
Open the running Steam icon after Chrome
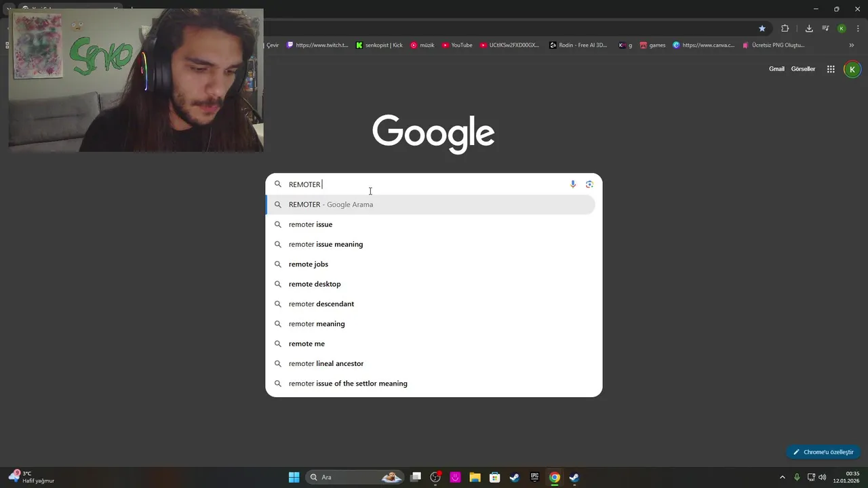coord(574,477)
